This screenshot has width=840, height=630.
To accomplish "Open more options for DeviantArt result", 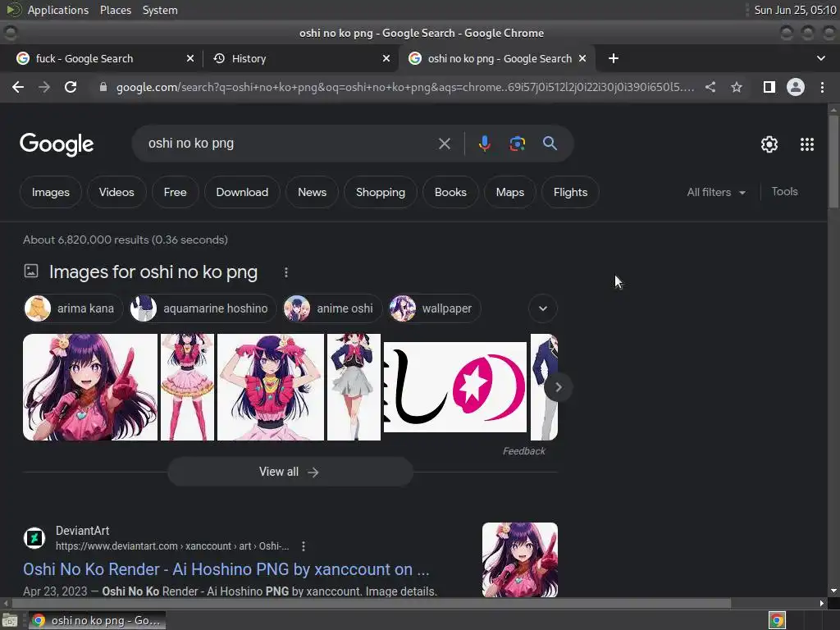I will coord(304,546).
